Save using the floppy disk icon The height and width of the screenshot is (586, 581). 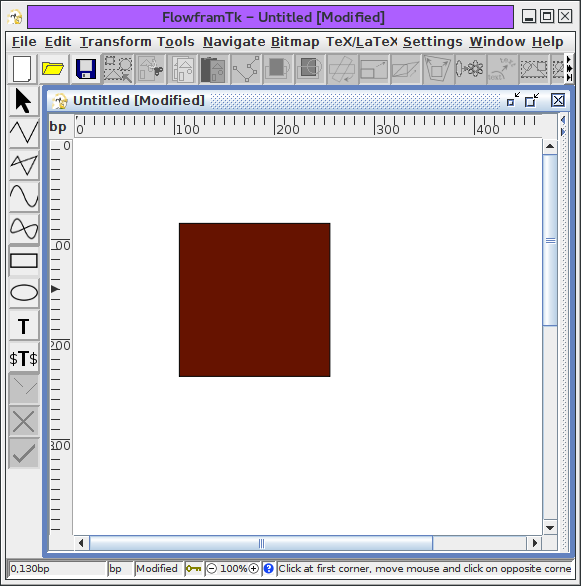point(86,69)
